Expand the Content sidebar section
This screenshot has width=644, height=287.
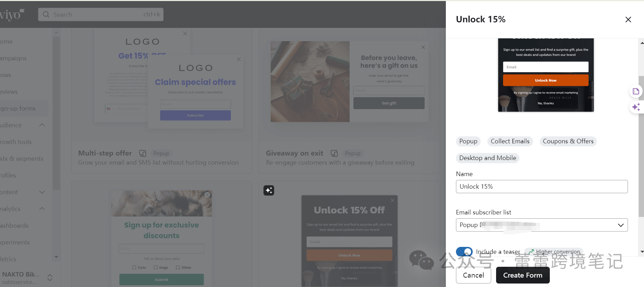(x=42, y=192)
